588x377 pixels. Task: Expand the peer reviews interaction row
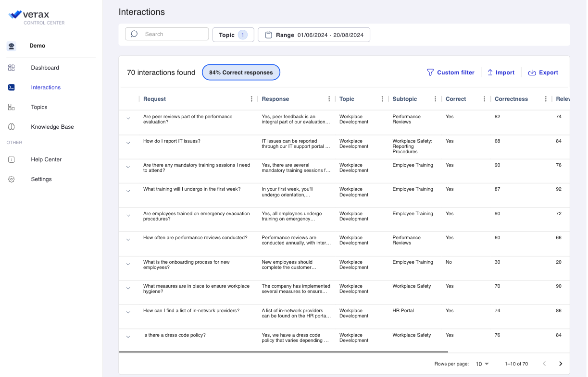128,119
